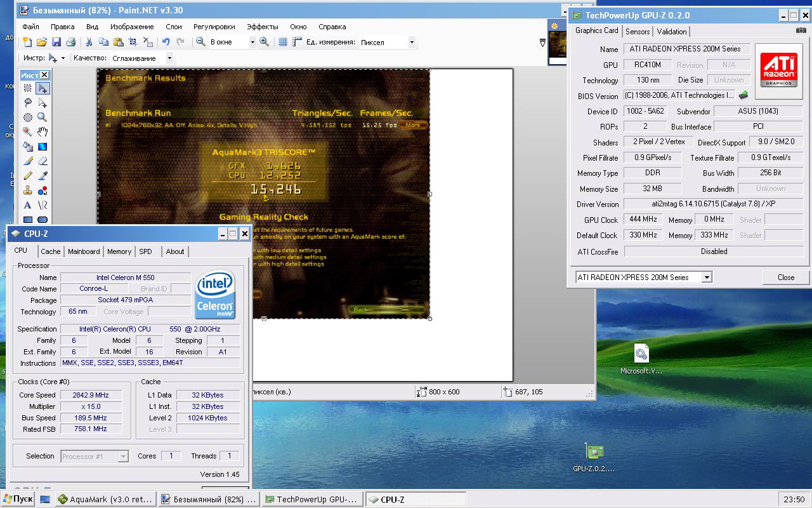Open the Эффекты menu

click(263, 27)
